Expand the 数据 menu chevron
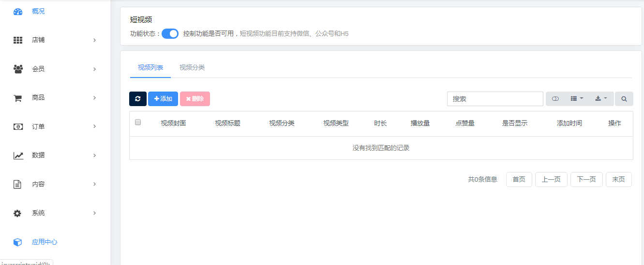 94,156
